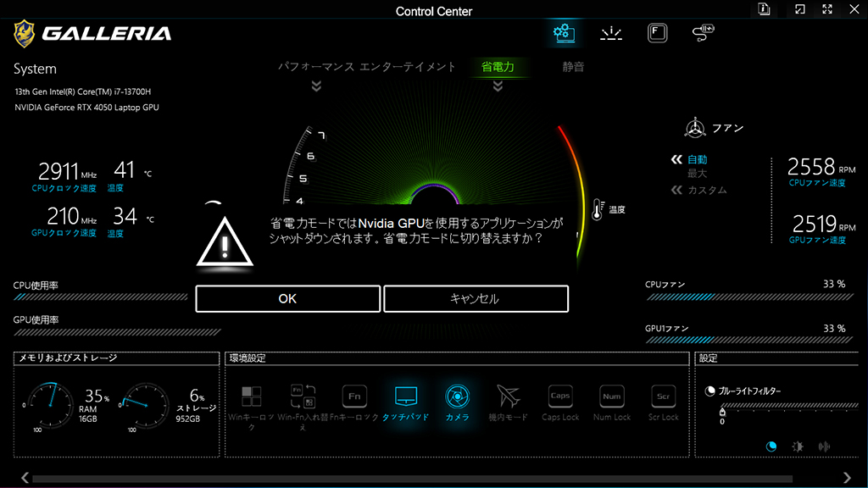868x488 pixels.
Task: Open the Flexikey tab icon
Action: 657,33
